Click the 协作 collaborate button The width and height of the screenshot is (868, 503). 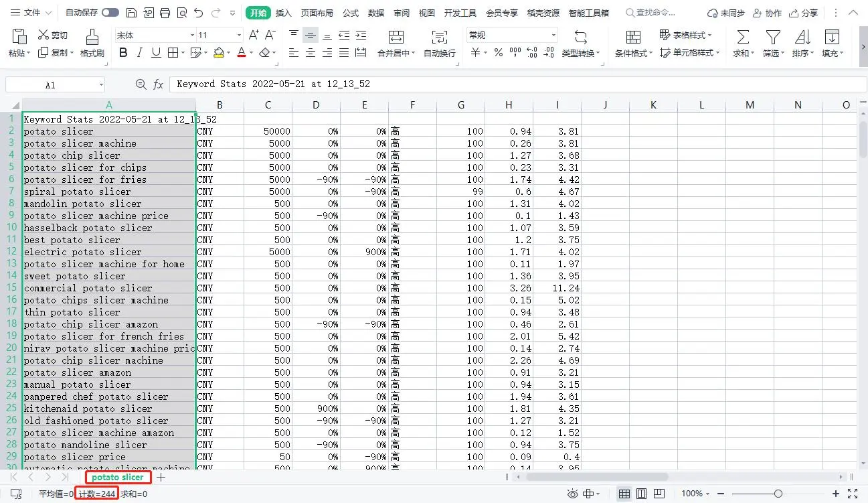pyautogui.click(x=767, y=13)
